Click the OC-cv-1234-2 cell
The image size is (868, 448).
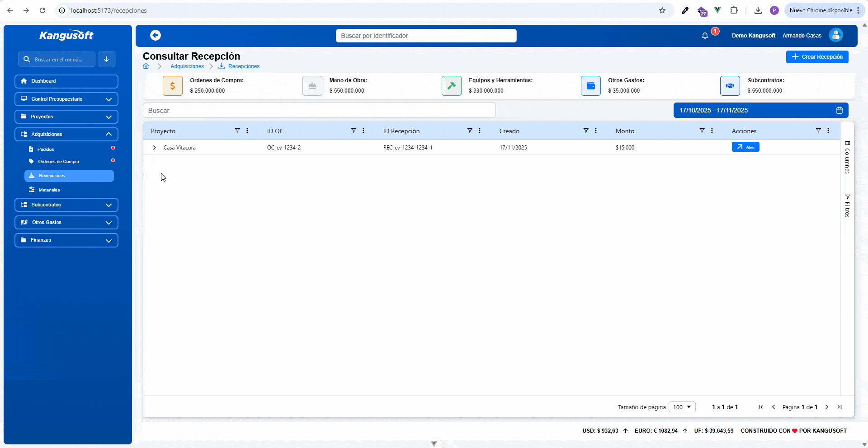284,148
